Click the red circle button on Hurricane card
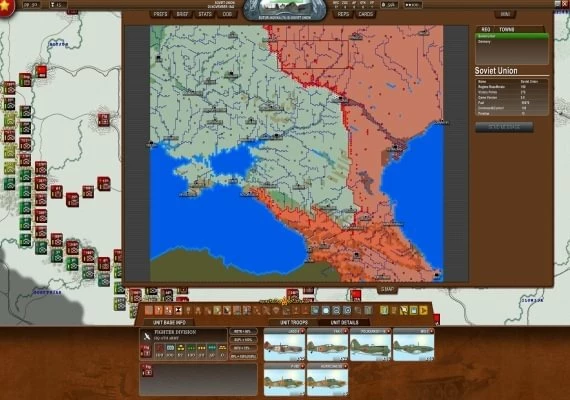The height and width of the screenshot is (400, 570). coord(346,366)
